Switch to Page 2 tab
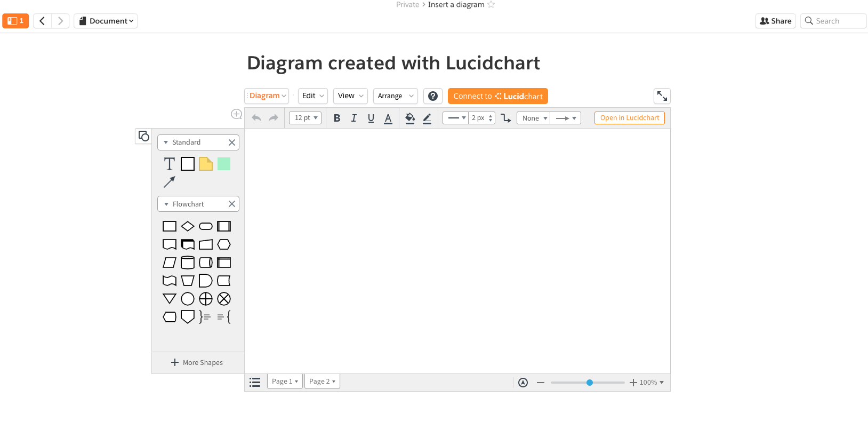868x421 pixels. tap(322, 382)
